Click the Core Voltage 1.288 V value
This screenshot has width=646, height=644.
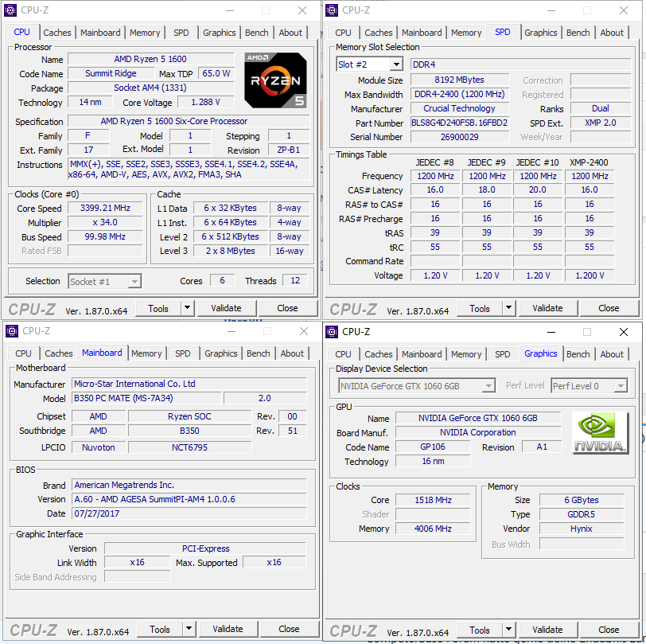coord(205,102)
